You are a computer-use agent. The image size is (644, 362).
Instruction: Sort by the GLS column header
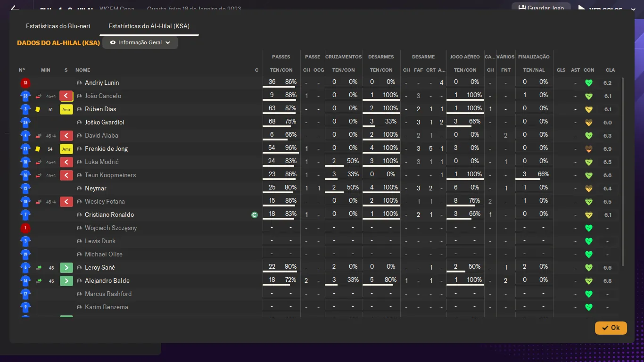pyautogui.click(x=561, y=70)
